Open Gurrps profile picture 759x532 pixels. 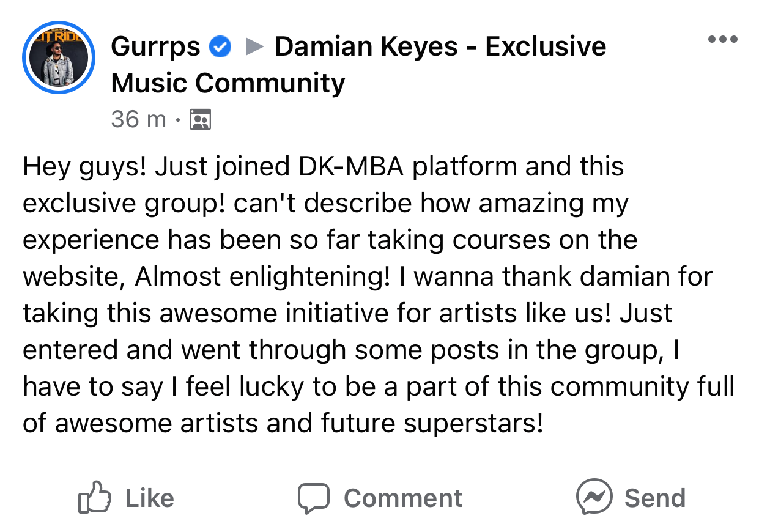(x=59, y=59)
